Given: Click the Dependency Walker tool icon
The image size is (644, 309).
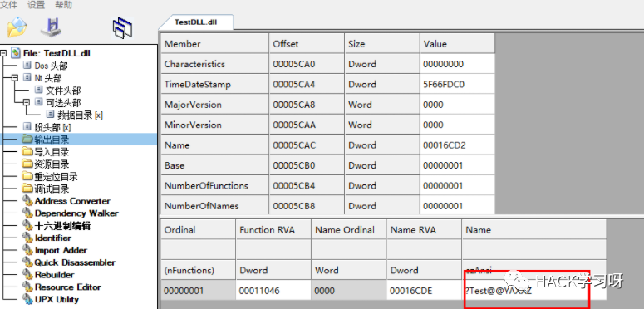Looking at the screenshot, I should [x=27, y=213].
